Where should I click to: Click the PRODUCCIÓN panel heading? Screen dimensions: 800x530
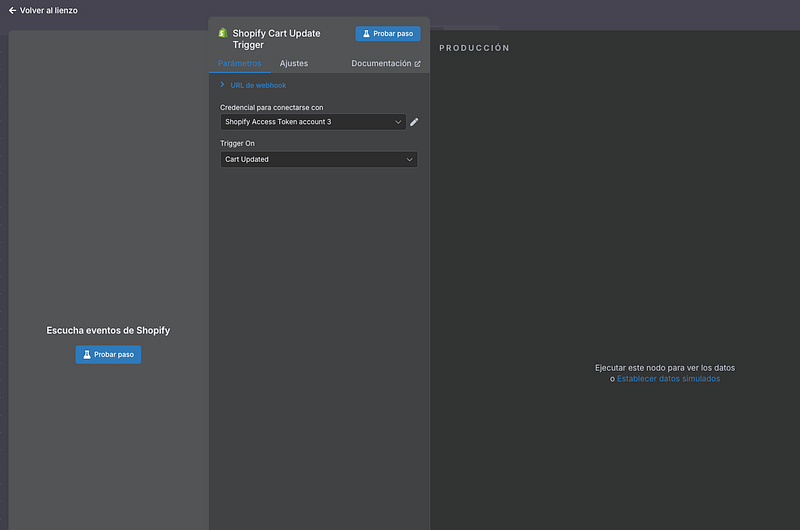474,48
